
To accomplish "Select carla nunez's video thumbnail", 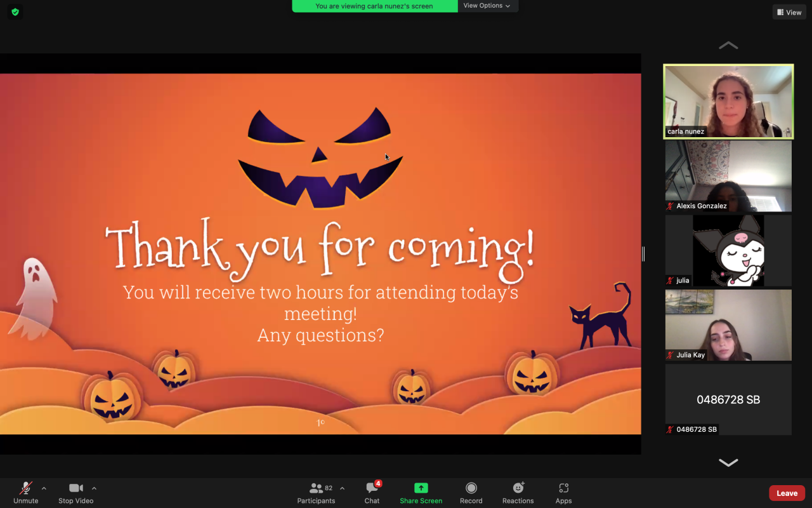I will coord(728,102).
